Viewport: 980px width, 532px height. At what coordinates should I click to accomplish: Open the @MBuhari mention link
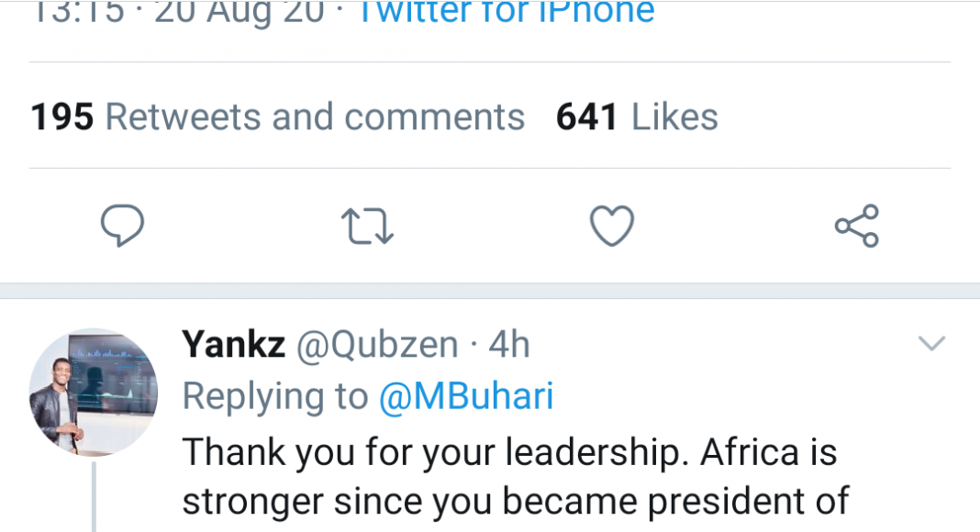coord(466,396)
